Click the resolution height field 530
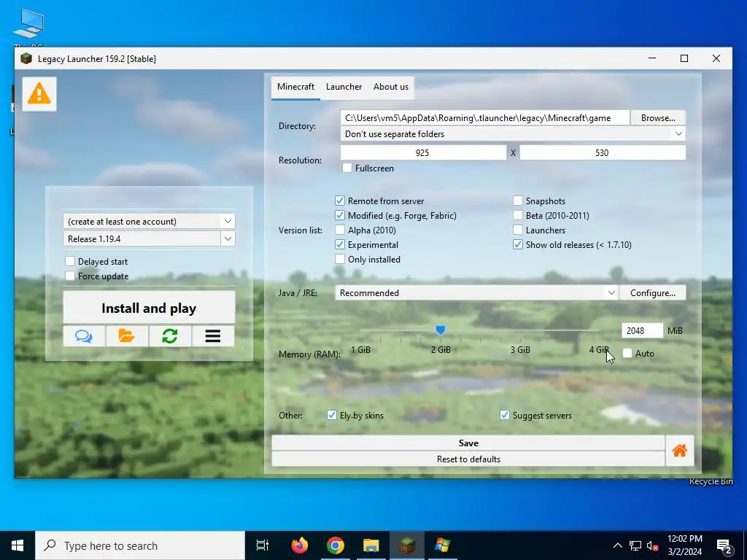Image resolution: width=747 pixels, height=560 pixels. tap(603, 153)
